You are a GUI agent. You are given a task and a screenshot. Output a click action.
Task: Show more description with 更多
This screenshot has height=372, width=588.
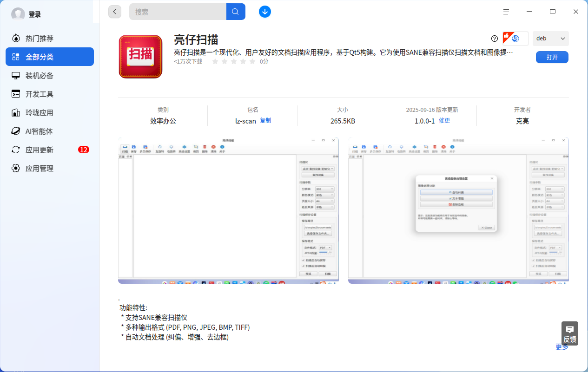562,347
